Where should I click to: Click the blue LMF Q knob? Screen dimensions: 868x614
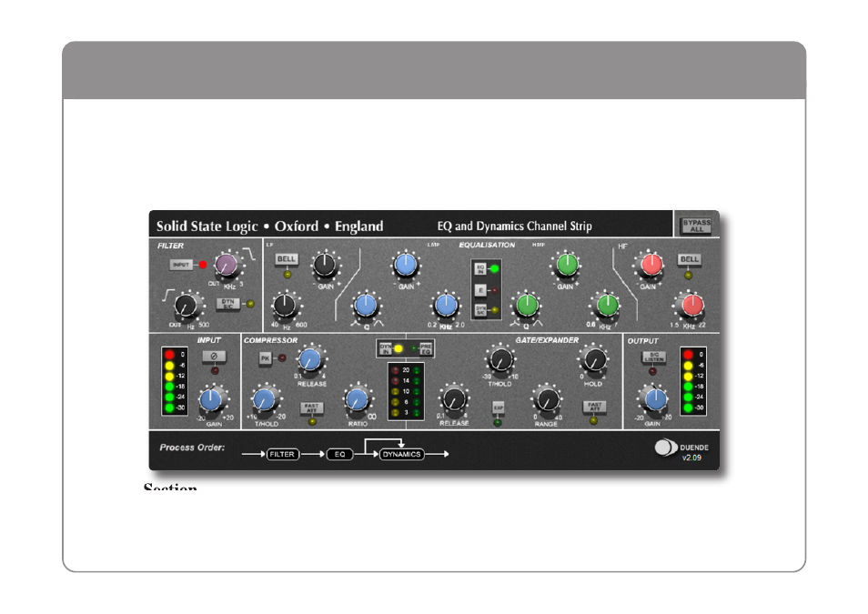pos(366,306)
